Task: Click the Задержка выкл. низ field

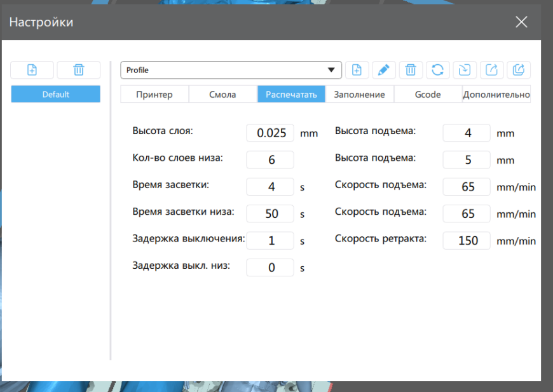Action: (270, 267)
